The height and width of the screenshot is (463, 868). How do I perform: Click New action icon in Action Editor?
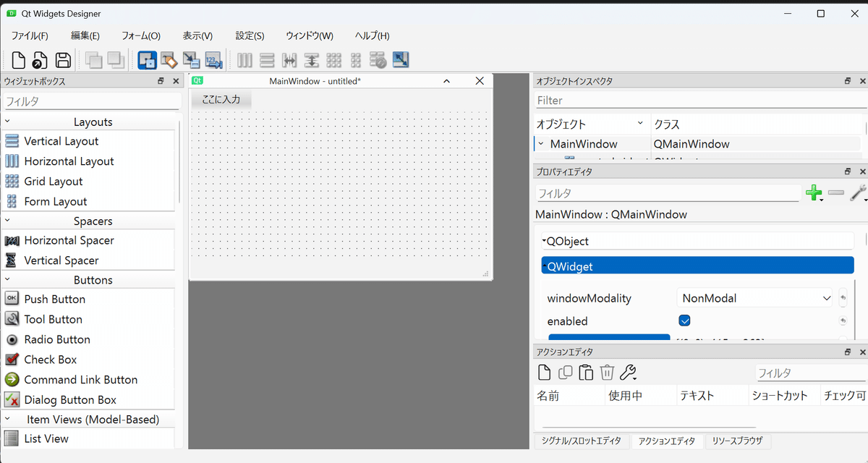[544, 373]
